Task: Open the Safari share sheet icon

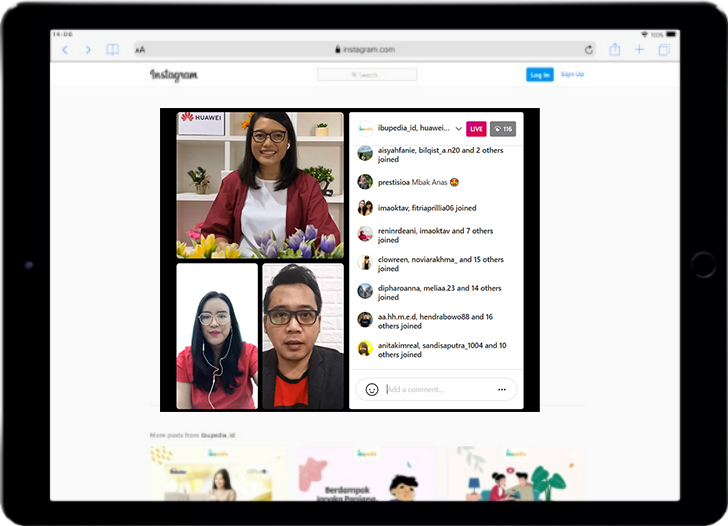Action: tap(615, 49)
